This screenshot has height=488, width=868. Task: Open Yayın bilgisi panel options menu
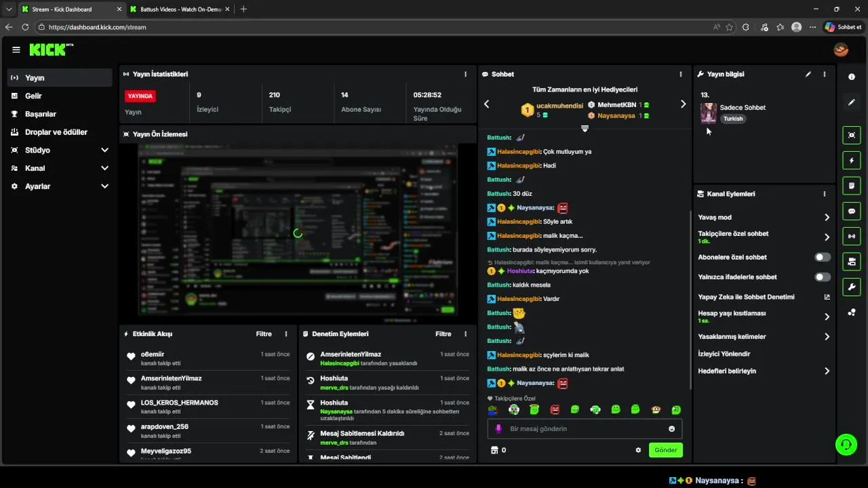[x=825, y=75]
